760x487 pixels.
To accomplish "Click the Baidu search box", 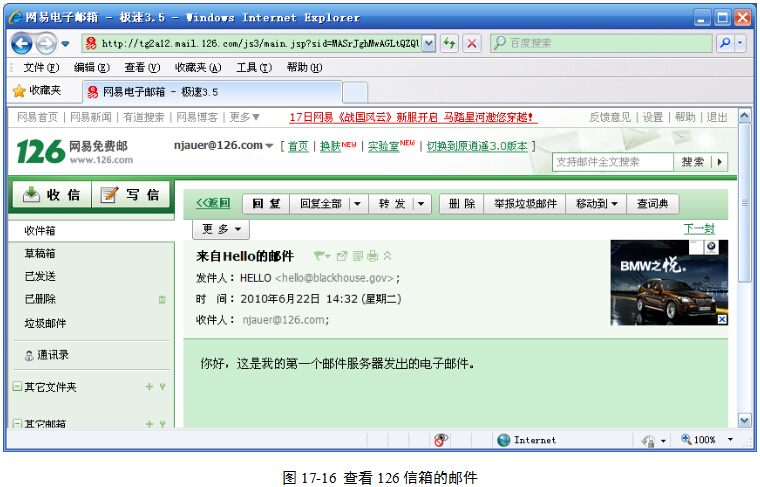I will (601, 43).
